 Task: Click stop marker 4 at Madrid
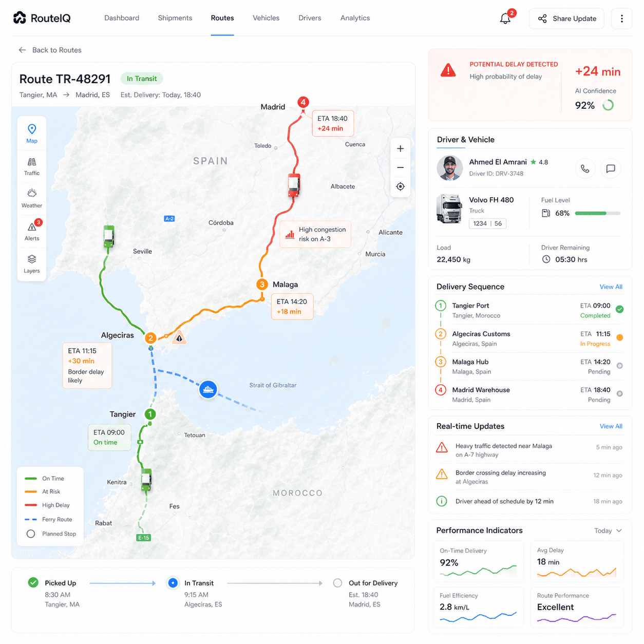[x=304, y=102]
